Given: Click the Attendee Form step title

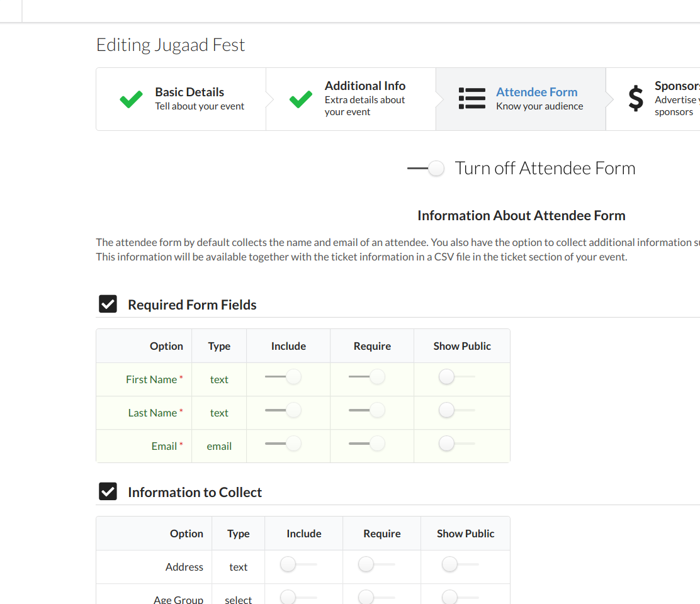Looking at the screenshot, I should coord(536,92).
